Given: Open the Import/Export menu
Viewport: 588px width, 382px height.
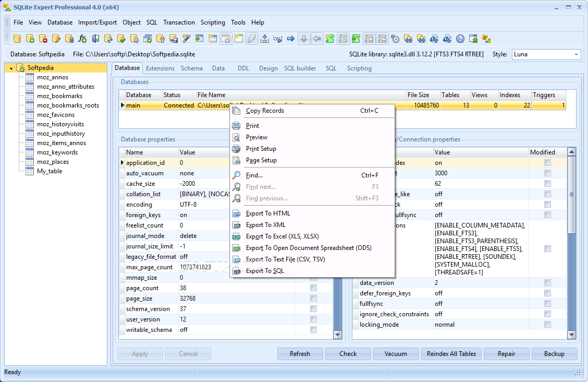Looking at the screenshot, I should tap(97, 22).
